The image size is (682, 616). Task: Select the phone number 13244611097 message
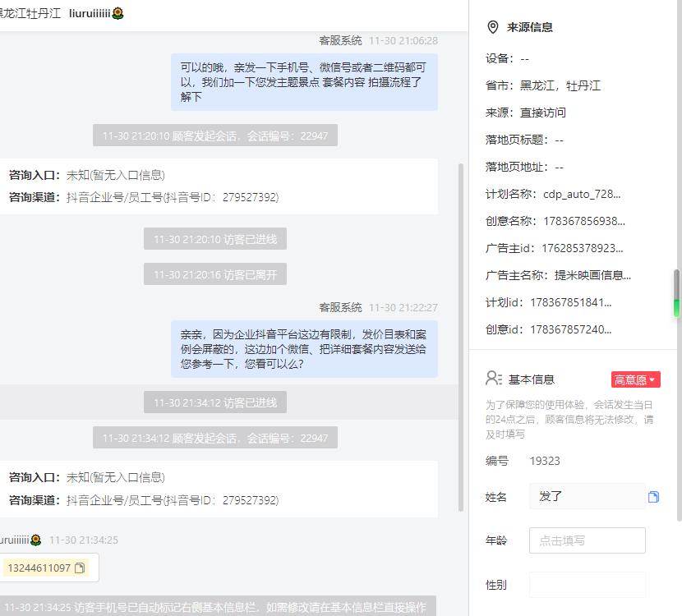pos(39,568)
